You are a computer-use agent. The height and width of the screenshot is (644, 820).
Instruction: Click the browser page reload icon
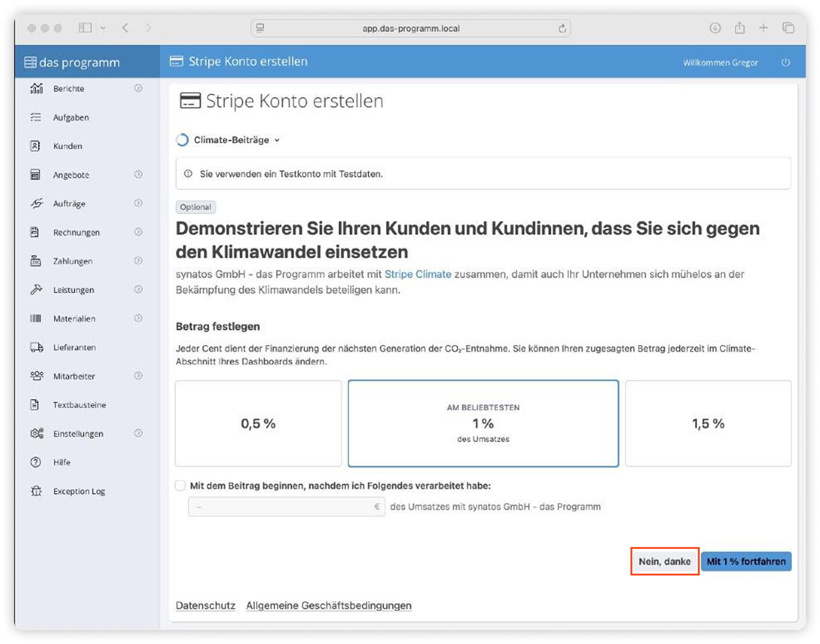point(562,28)
